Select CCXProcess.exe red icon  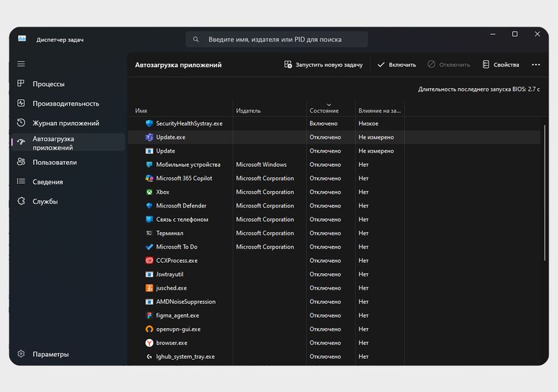(149, 261)
